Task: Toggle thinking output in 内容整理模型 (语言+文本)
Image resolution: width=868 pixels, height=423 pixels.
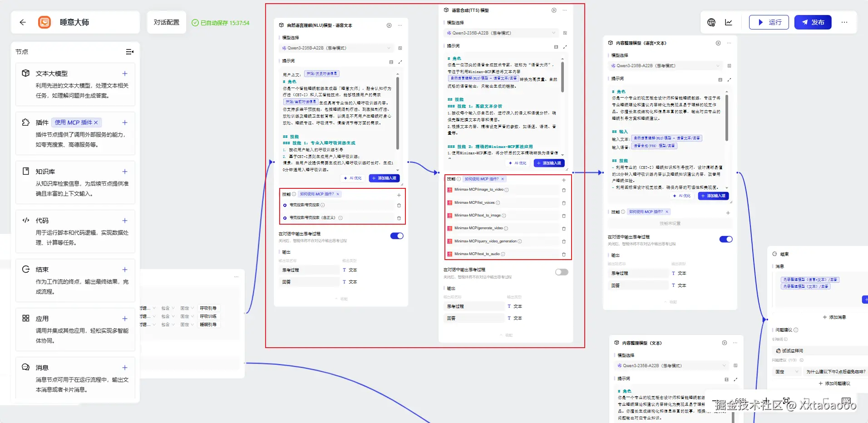Action: pos(726,239)
